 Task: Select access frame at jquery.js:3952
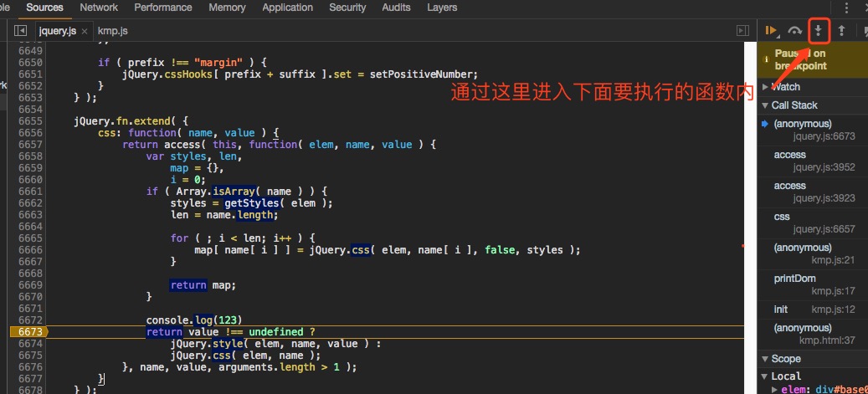813,161
